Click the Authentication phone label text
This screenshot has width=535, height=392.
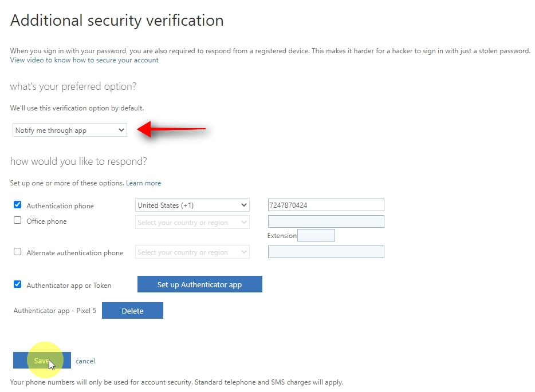[60, 206]
